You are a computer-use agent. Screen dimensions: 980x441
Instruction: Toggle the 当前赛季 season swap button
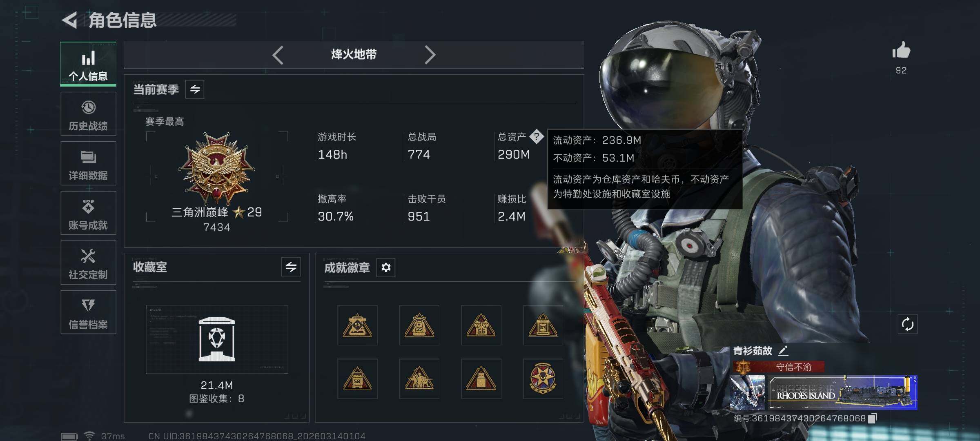[x=195, y=89]
